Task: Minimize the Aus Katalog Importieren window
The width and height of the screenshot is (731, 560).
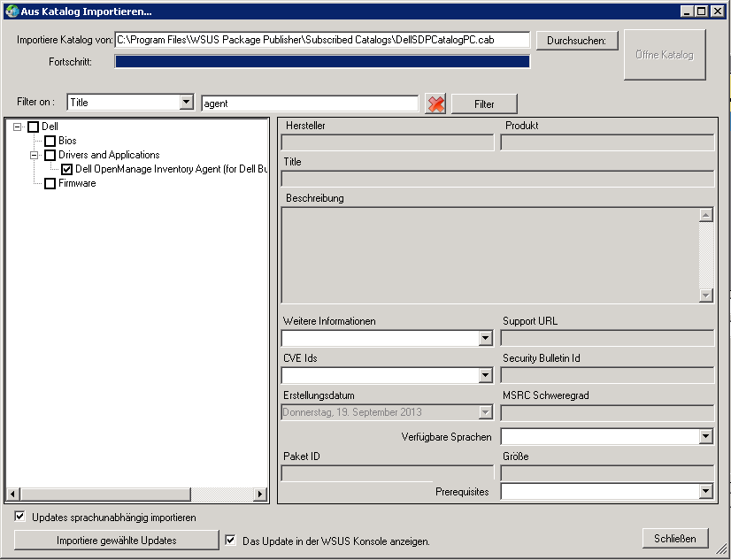Action: (x=687, y=12)
